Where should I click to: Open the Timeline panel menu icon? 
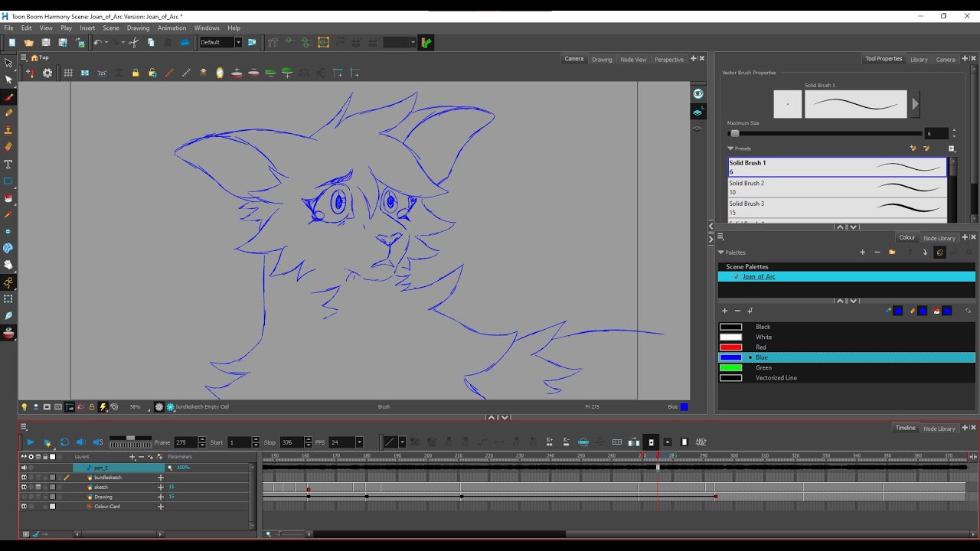point(24,427)
